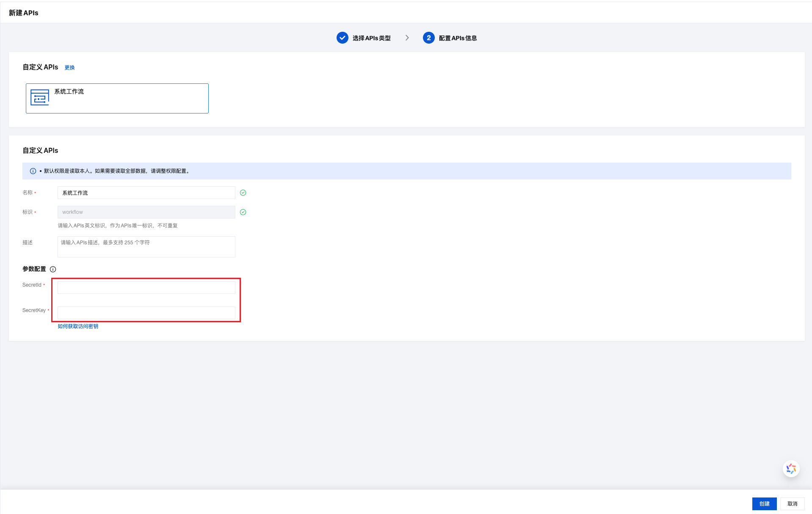Image resolution: width=812 pixels, height=514 pixels.
Task: Click the 取消 button
Action: [792, 503]
